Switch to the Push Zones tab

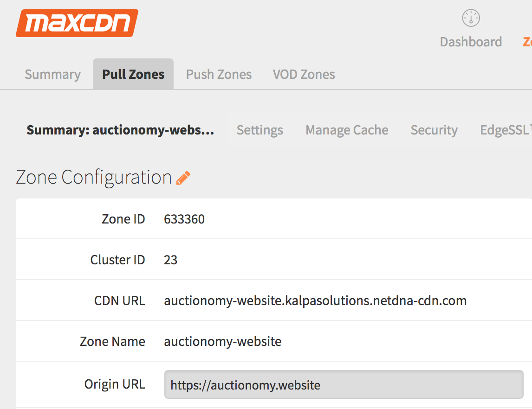pos(218,74)
